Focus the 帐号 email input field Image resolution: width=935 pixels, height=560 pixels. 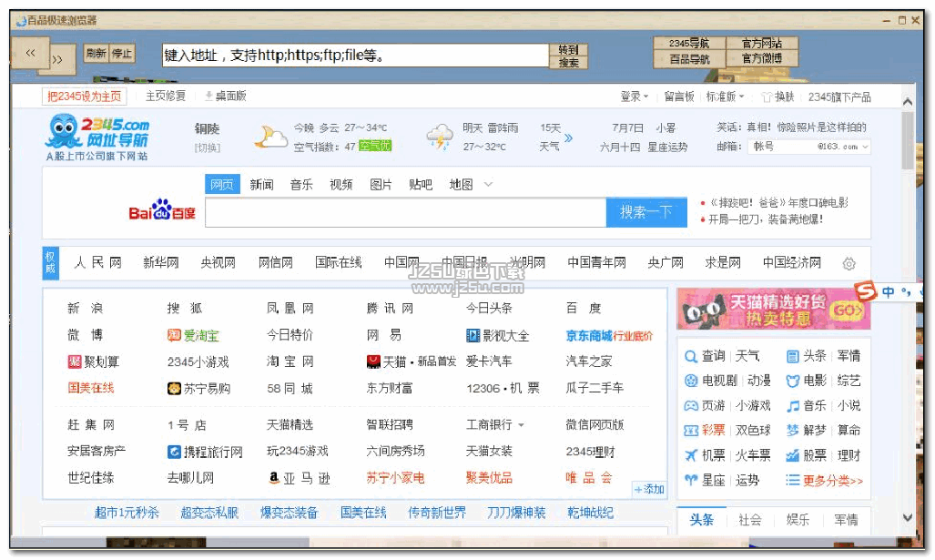click(x=781, y=146)
